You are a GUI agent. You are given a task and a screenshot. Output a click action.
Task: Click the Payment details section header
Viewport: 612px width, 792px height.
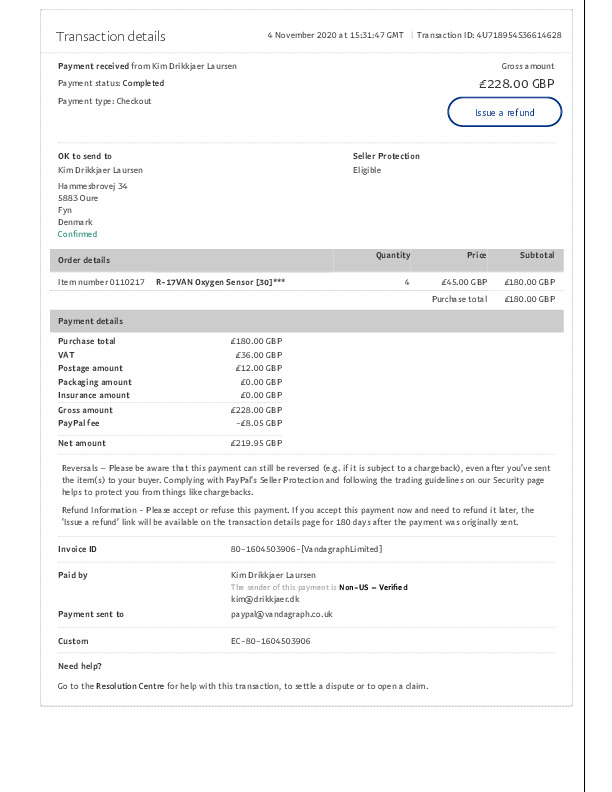point(90,321)
